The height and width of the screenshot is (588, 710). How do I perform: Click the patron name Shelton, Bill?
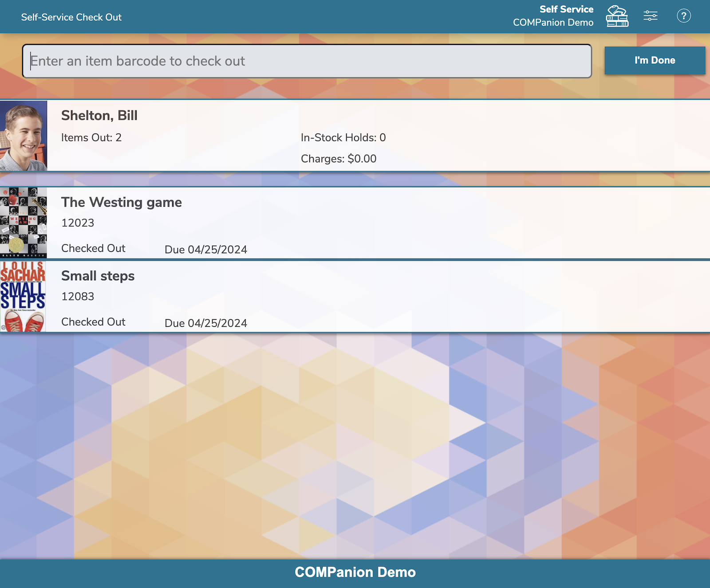pos(99,115)
